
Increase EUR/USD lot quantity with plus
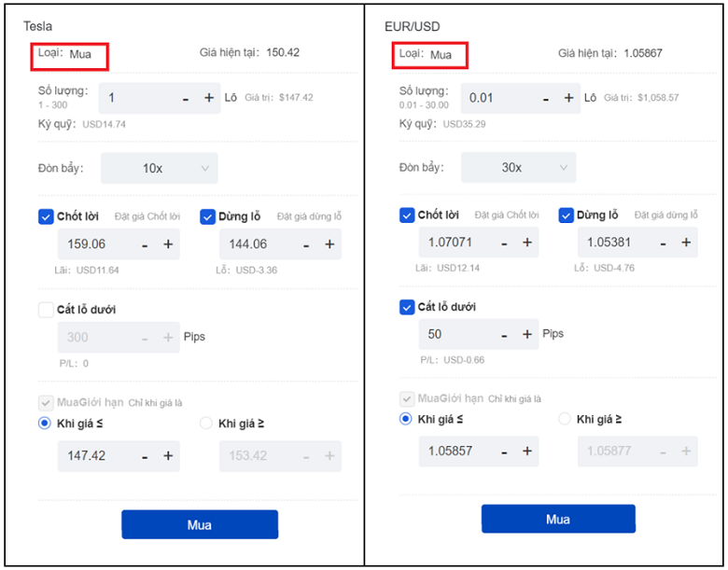click(x=568, y=98)
